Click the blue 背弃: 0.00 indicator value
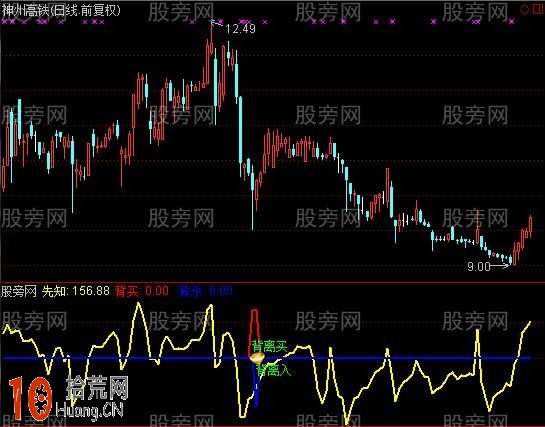This screenshot has height=427, width=545. (x=206, y=291)
